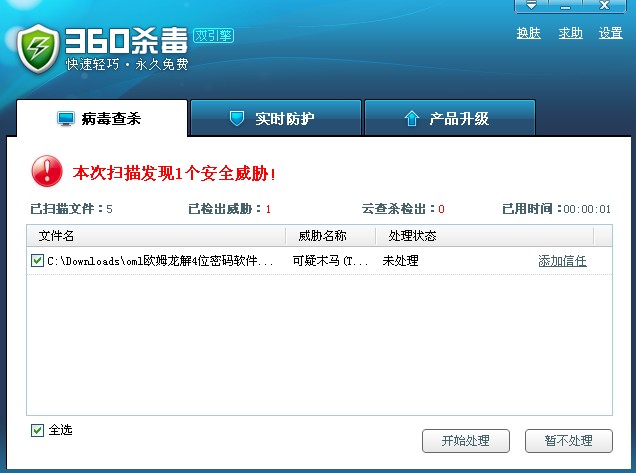Viewport: 636px width, 473px height.
Task: Sort by the 文件名 column header
Action: [56, 236]
